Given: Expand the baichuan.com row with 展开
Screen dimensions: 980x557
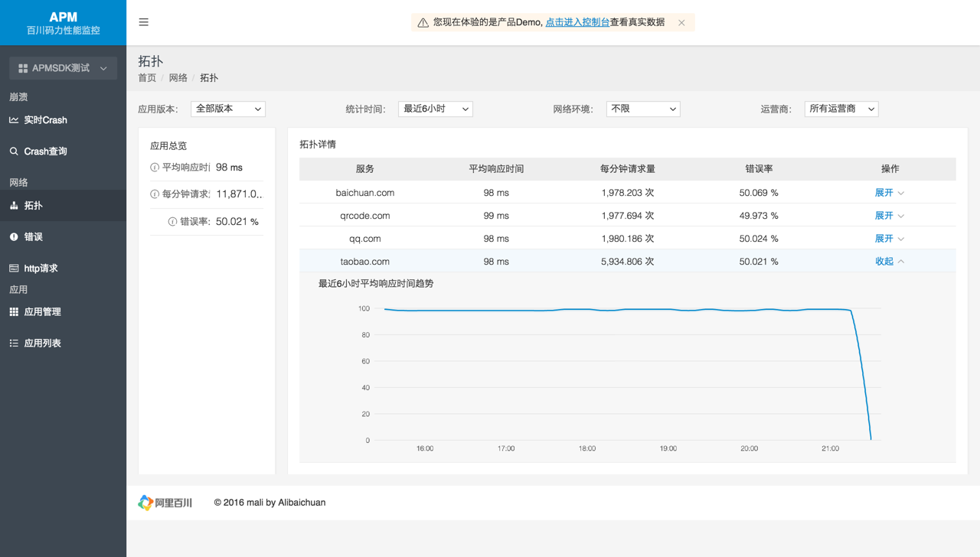Looking at the screenshot, I should click(890, 193).
